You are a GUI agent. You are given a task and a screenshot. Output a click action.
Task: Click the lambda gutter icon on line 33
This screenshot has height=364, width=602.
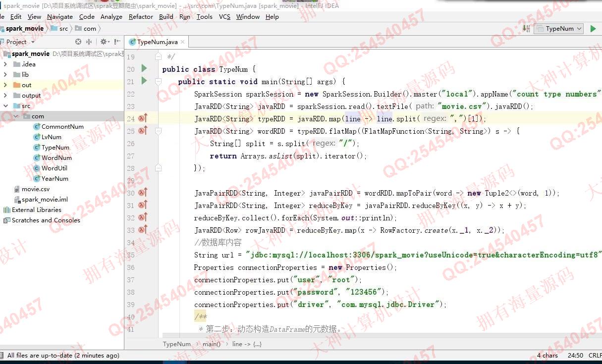[143, 229]
